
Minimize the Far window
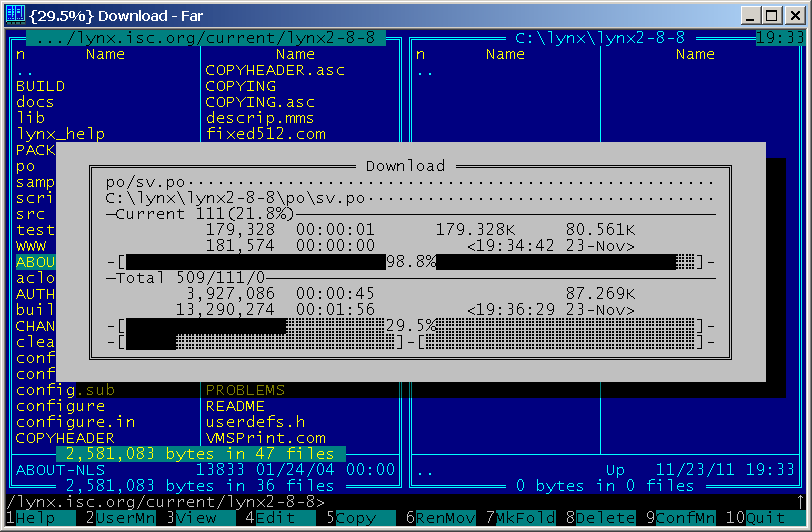coord(749,16)
